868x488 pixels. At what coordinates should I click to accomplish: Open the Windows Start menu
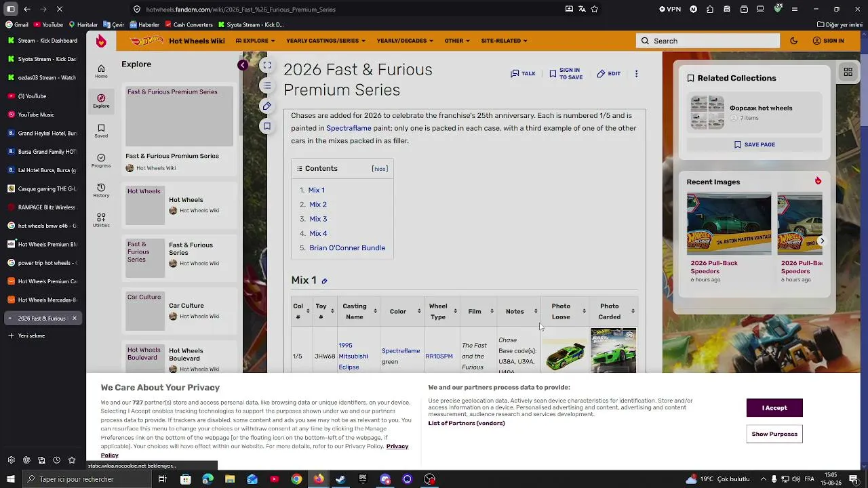point(11,479)
